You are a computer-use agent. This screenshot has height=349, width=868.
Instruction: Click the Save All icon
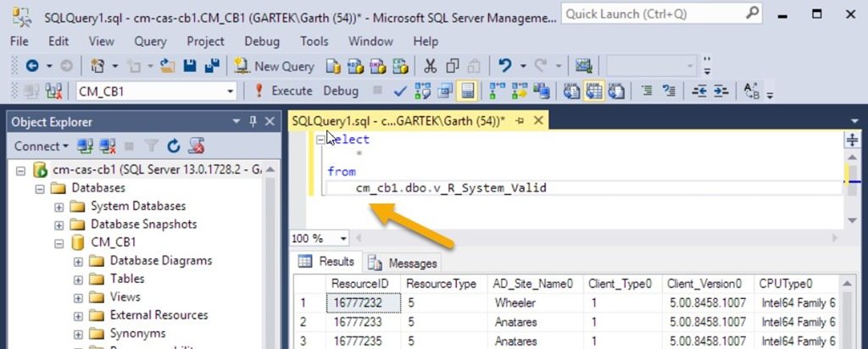tap(211, 66)
